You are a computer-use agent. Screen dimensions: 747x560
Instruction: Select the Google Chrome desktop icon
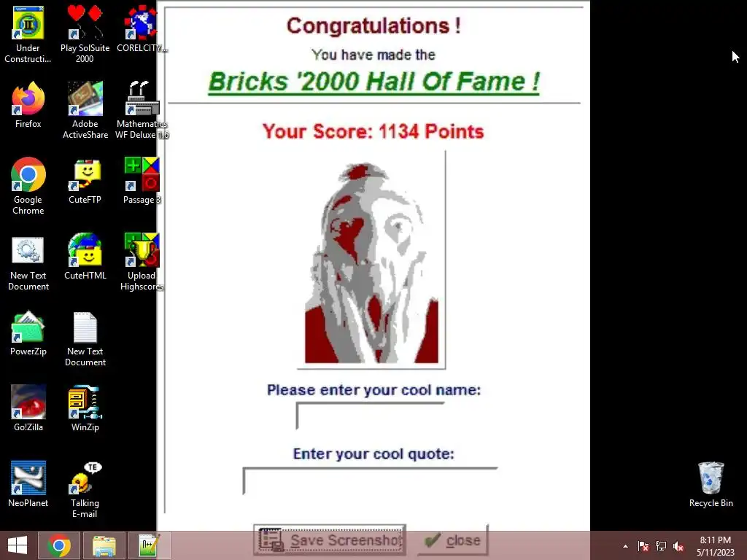tap(28, 187)
